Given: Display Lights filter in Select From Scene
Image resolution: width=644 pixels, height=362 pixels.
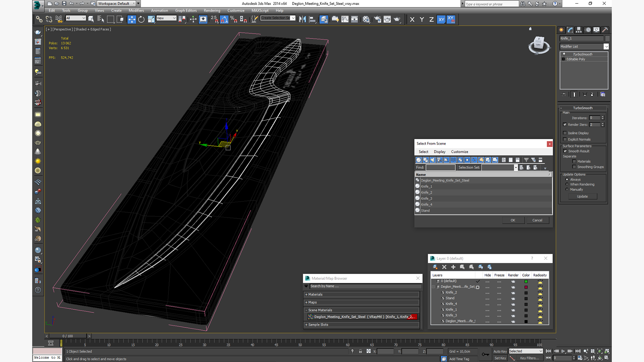Looking at the screenshot, I should tap(432, 160).
